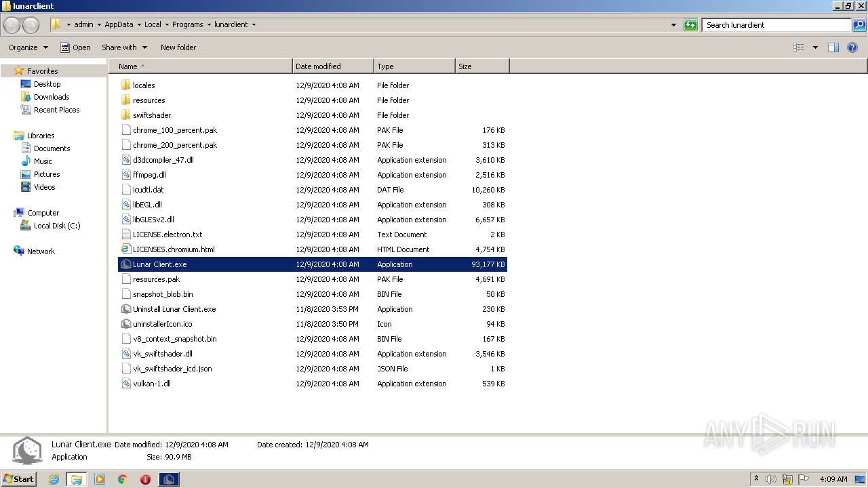Select the locales folder icon
This screenshot has height=488, width=868.
click(x=125, y=85)
